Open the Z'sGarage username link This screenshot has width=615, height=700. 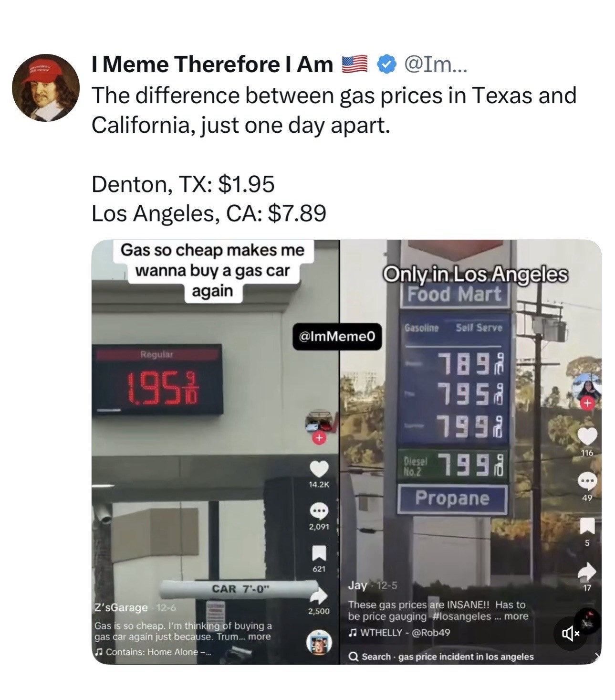121,607
